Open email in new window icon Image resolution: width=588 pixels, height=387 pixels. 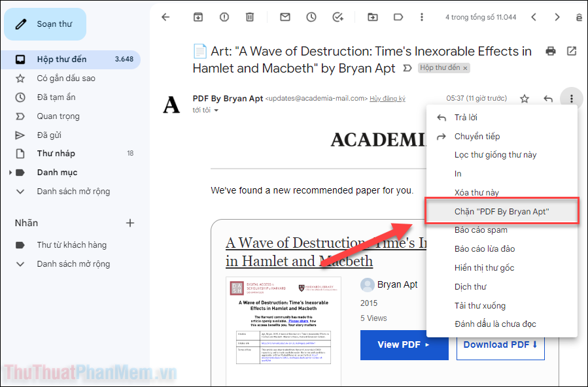pos(572,51)
